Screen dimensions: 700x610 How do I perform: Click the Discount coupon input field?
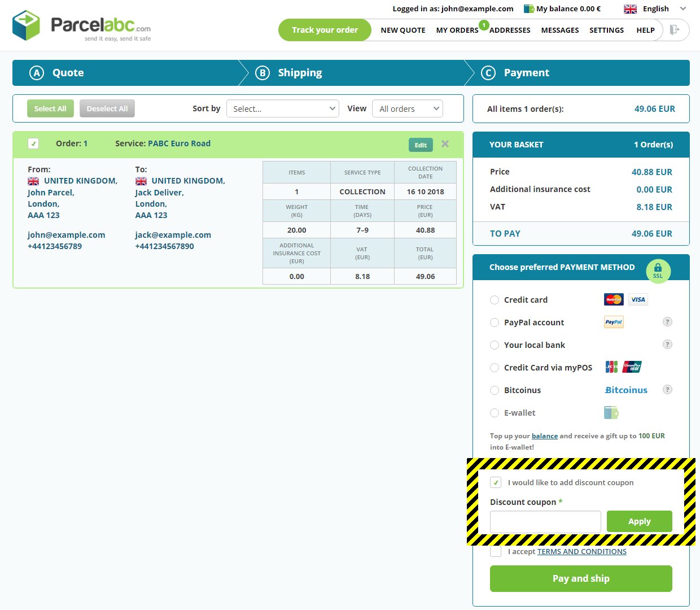(545, 521)
